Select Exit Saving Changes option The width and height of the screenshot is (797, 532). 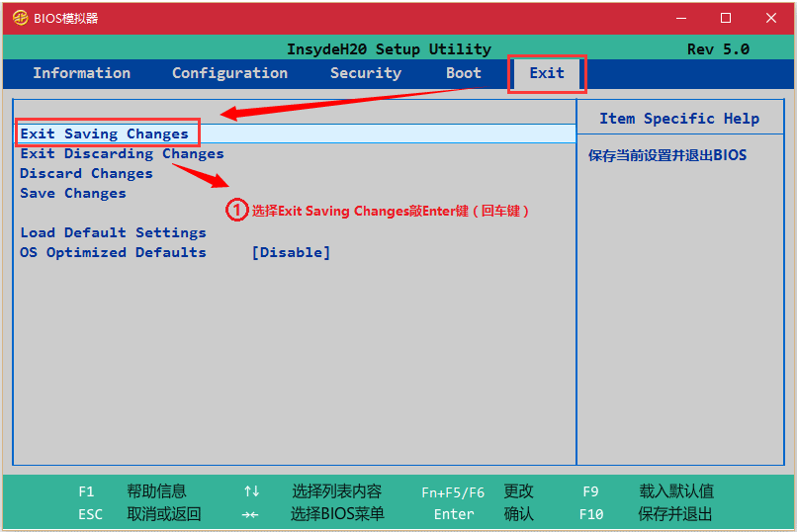[x=105, y=133]
